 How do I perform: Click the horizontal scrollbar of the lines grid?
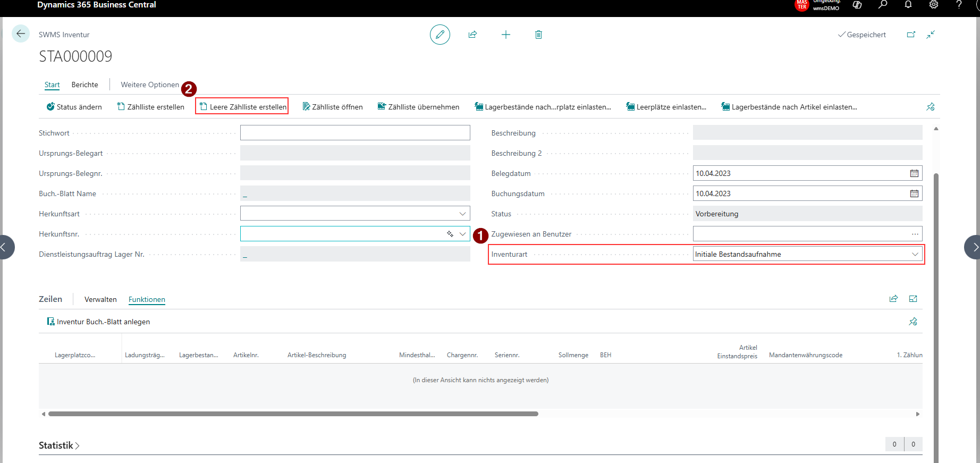point(293,414)
